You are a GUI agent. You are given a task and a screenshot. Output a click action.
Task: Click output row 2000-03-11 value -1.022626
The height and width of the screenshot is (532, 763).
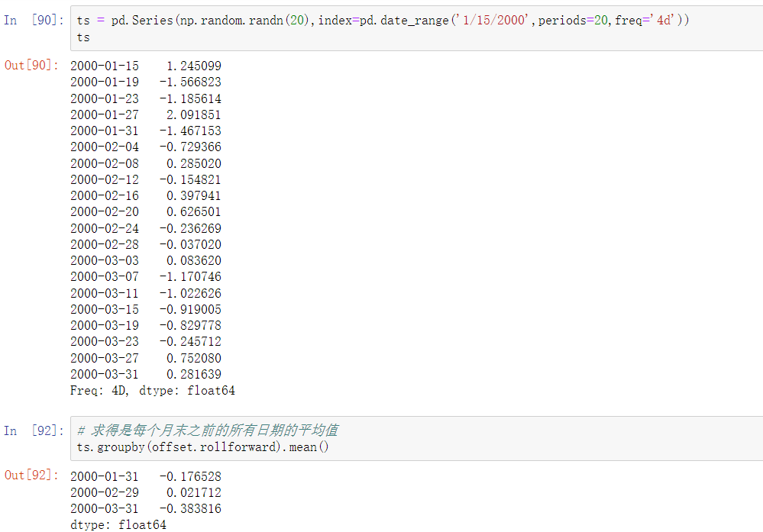[146, 293]
